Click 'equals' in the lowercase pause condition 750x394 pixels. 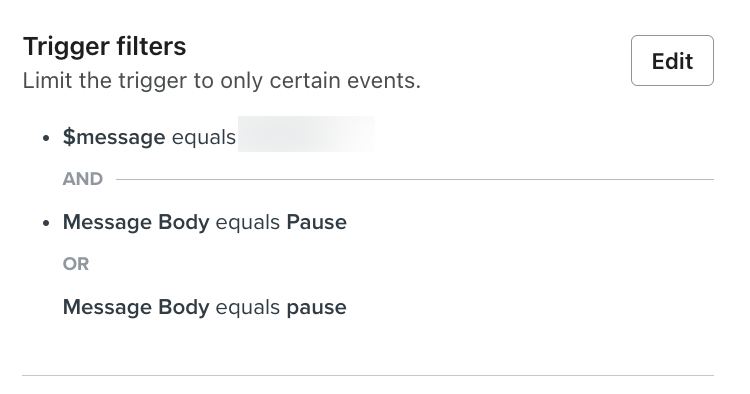248,307
